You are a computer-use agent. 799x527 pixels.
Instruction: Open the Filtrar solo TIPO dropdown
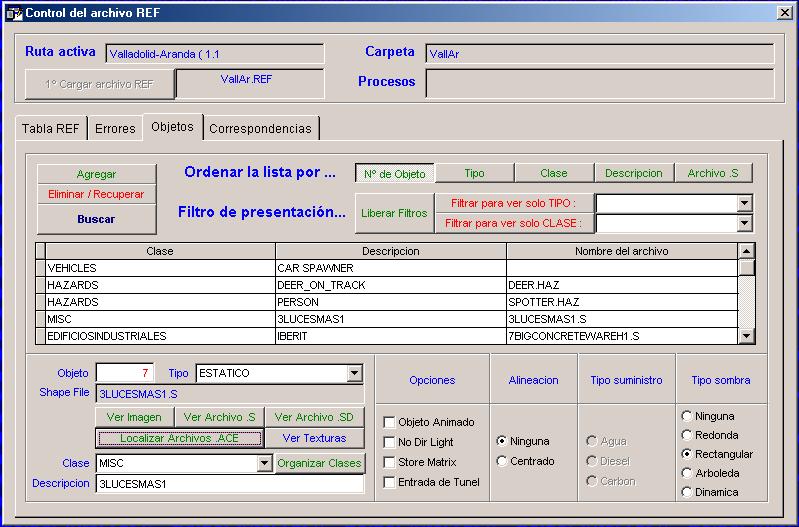744,203
